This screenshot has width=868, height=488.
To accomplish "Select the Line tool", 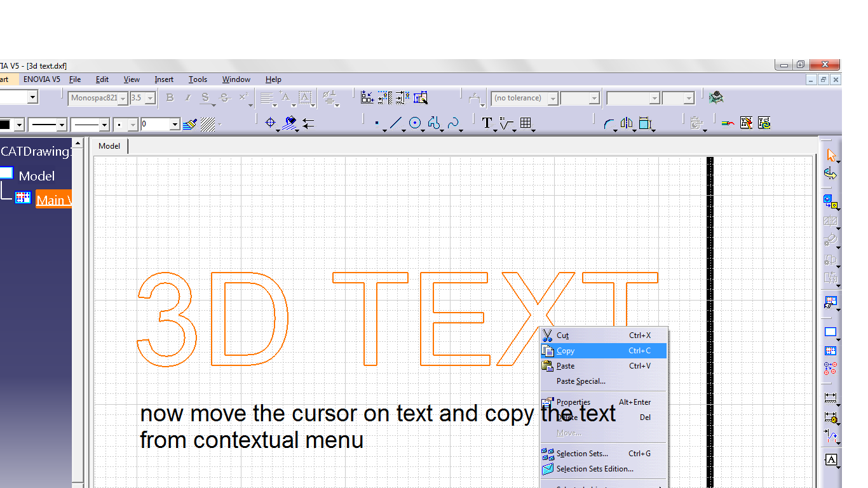I will [395, 123].
